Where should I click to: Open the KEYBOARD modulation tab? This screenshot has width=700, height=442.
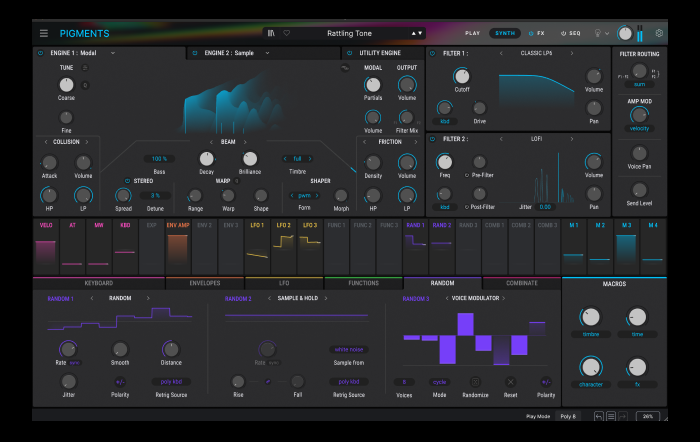tap(99, 283)
